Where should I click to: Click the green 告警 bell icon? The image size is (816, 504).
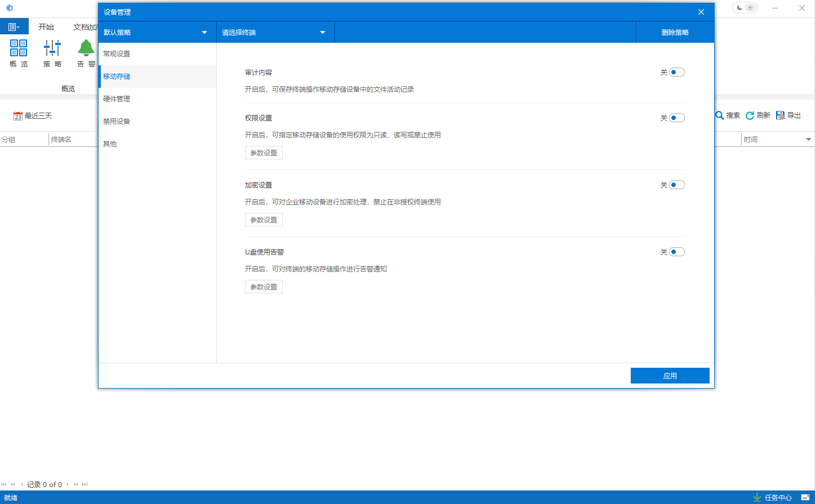86,48
